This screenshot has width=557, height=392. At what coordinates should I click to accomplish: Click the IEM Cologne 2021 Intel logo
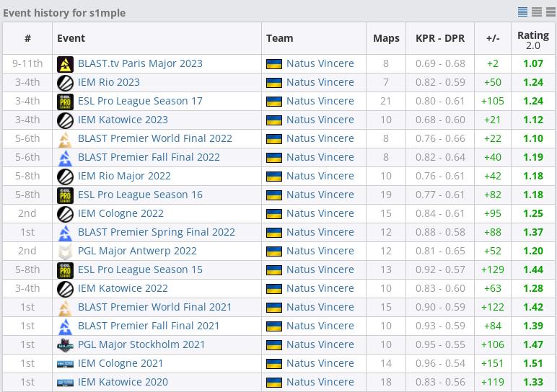[x=65, y=364]
